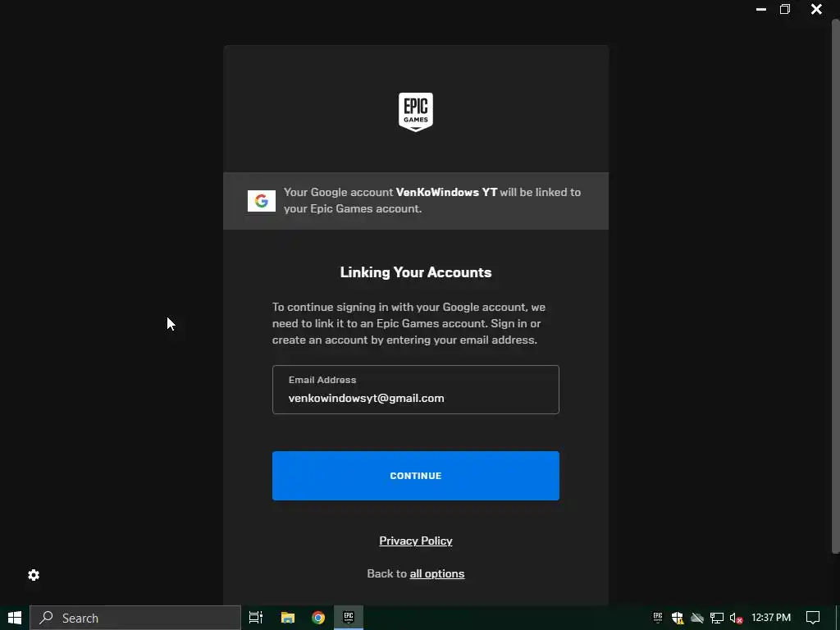
Task: Click the Epic Games logo
Action: pyautogui.click(x=416, y=112)
